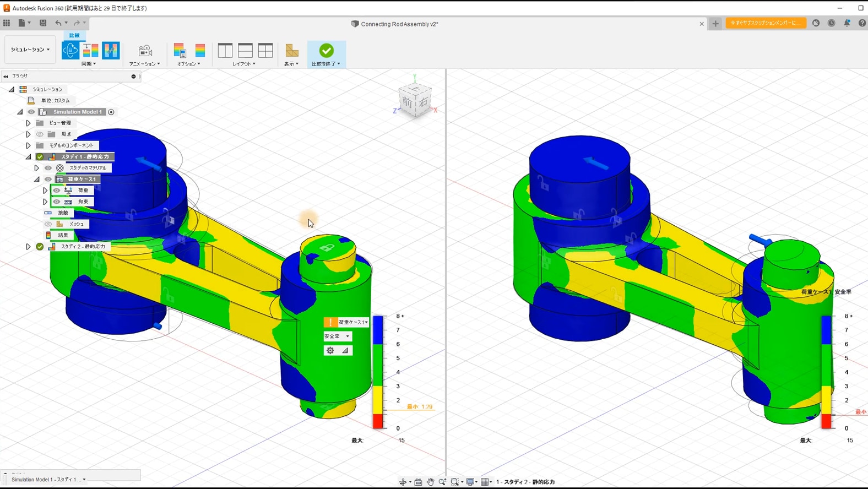
Task: Click the 結果 results tree item
Action: coord(63,235)
